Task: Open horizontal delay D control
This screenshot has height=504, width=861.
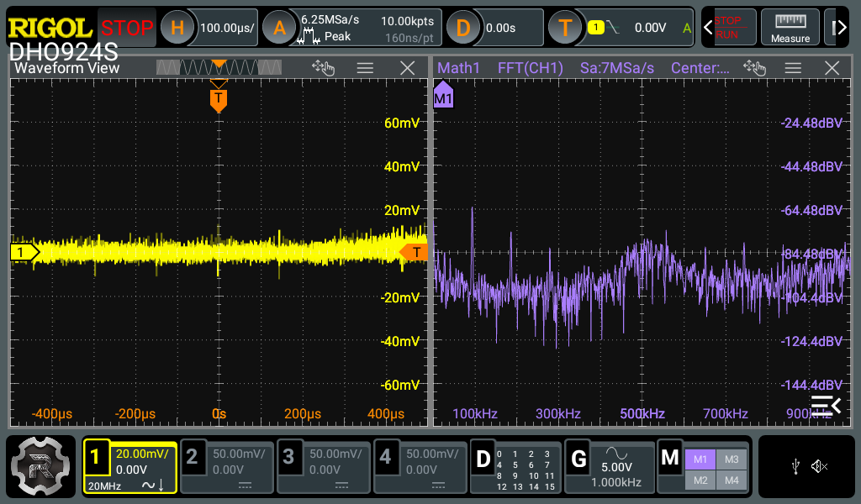Action: click(462, 26)
